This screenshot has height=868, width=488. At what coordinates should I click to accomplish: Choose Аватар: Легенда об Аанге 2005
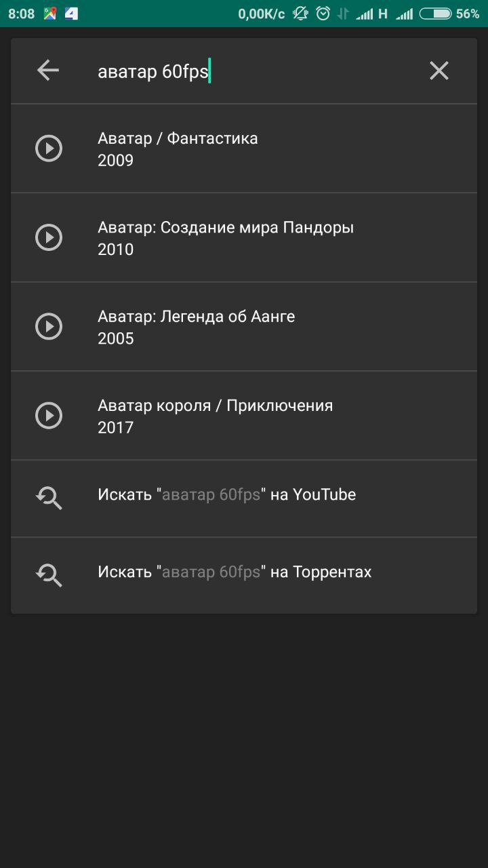[244, 326]
